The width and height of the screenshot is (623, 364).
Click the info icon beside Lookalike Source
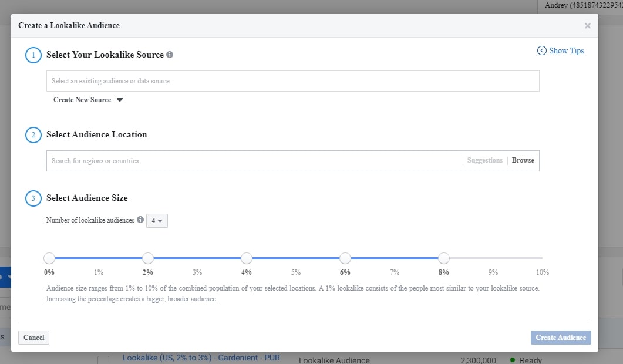pyautogui.click(x=170, y=55)
